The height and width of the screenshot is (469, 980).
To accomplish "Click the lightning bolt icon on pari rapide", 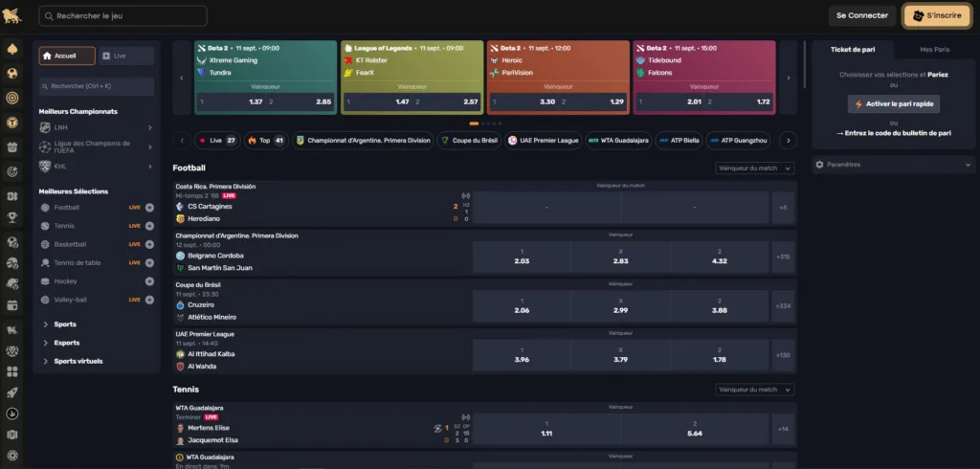I will (x=858, y=103).
